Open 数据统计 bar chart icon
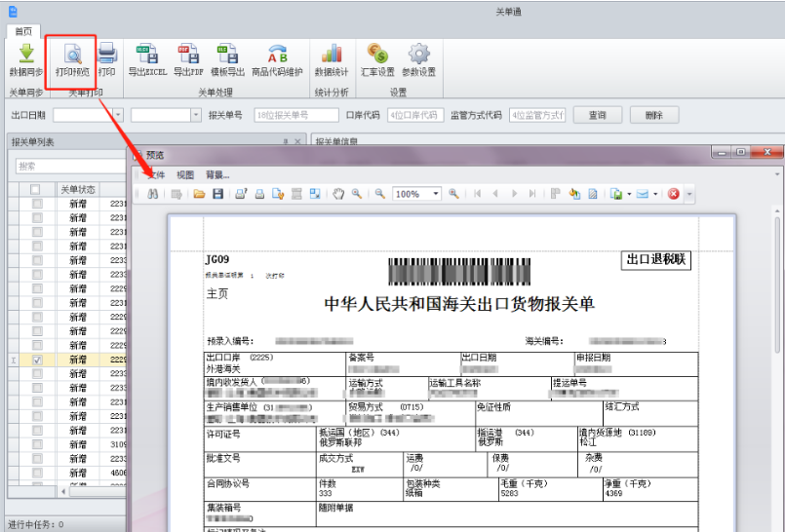Screen dimensions: 785x532 click(x=332, y=54)
